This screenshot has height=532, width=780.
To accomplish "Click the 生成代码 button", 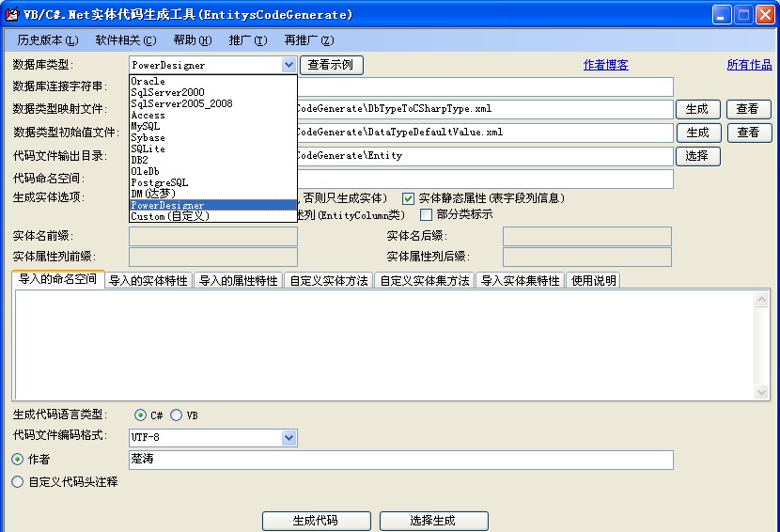I will (x=317, y=521).
